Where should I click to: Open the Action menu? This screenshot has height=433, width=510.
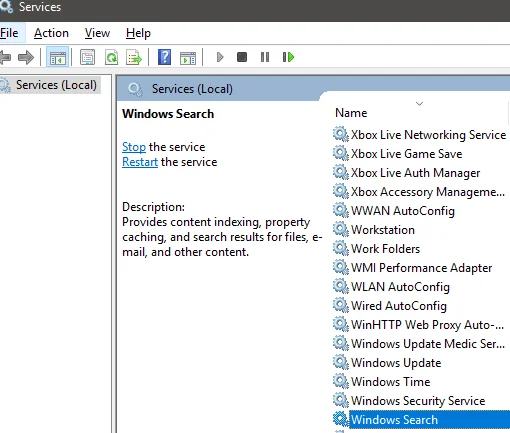tap(51, 33)
